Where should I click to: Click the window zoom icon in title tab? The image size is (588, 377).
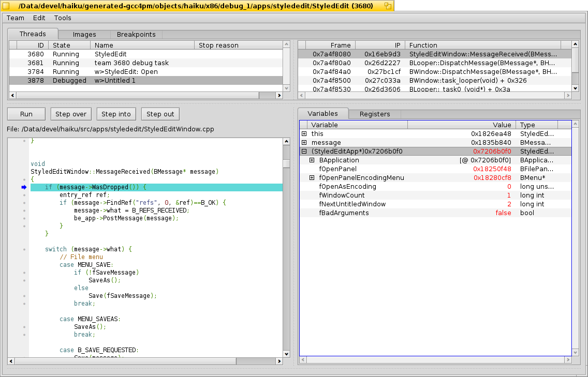pyautogui.click(x=388, y=6)
